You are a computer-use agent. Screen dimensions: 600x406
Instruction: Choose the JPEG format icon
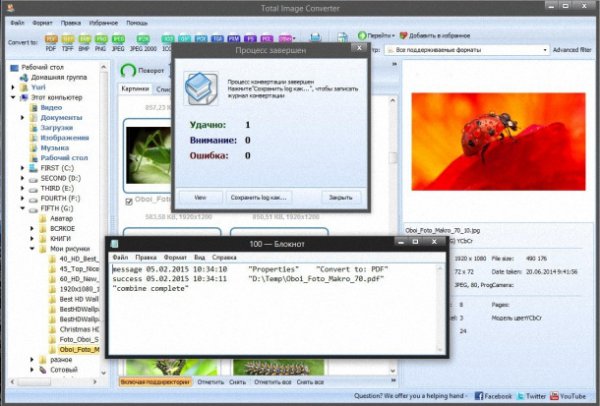[118, 39]
